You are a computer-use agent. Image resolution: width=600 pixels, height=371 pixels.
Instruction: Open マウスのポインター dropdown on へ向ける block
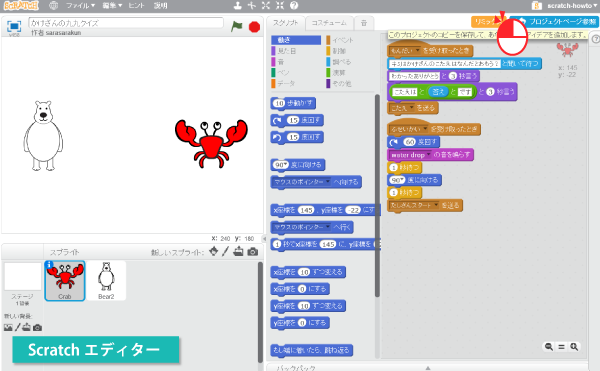328,182
